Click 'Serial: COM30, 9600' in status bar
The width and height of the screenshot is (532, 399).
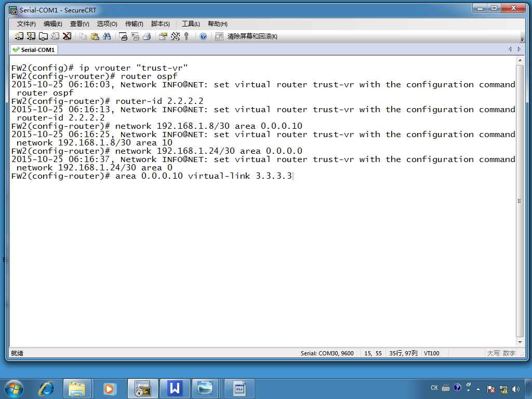coord(327,353)
